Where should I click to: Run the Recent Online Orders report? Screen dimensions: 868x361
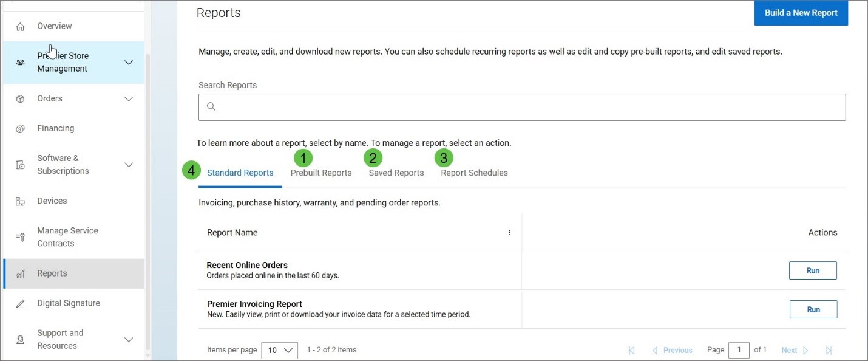tap(813, 270)
